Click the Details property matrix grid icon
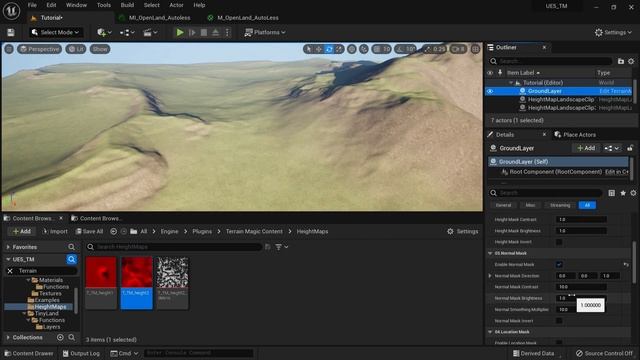The image size is (640, 360). point(611,193)
